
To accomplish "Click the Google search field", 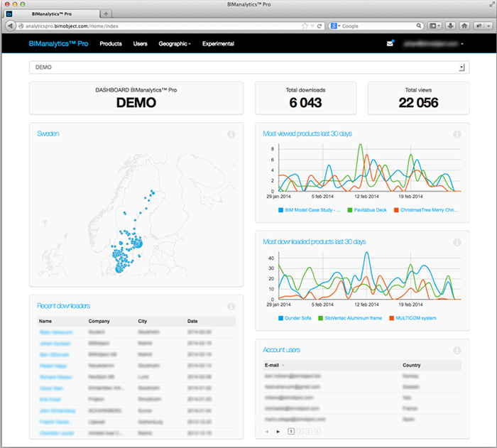I will tap(378, 26).
